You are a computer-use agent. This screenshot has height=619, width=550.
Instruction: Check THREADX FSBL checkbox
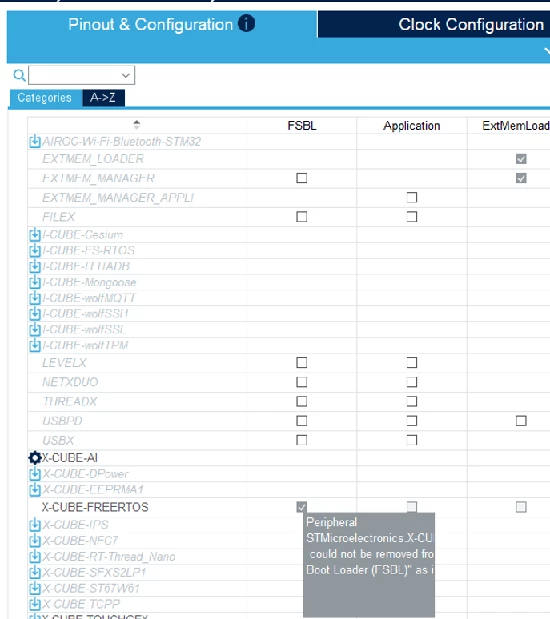302,401
